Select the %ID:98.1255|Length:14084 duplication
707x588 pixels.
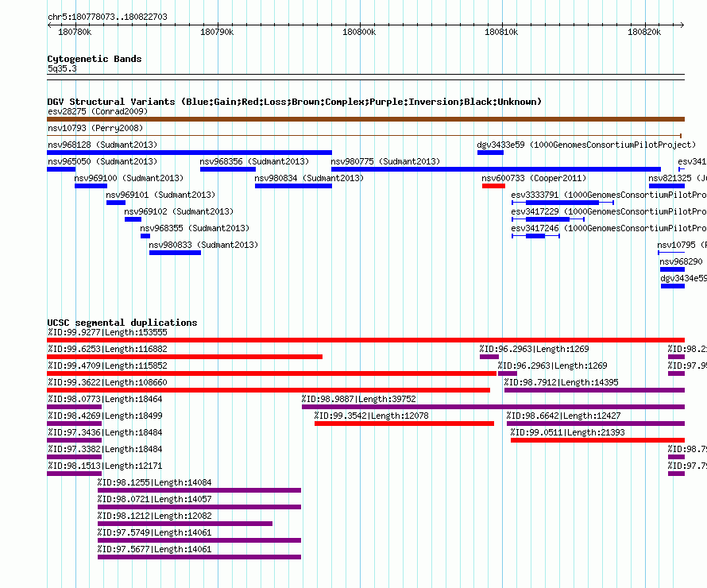(199, 490)
